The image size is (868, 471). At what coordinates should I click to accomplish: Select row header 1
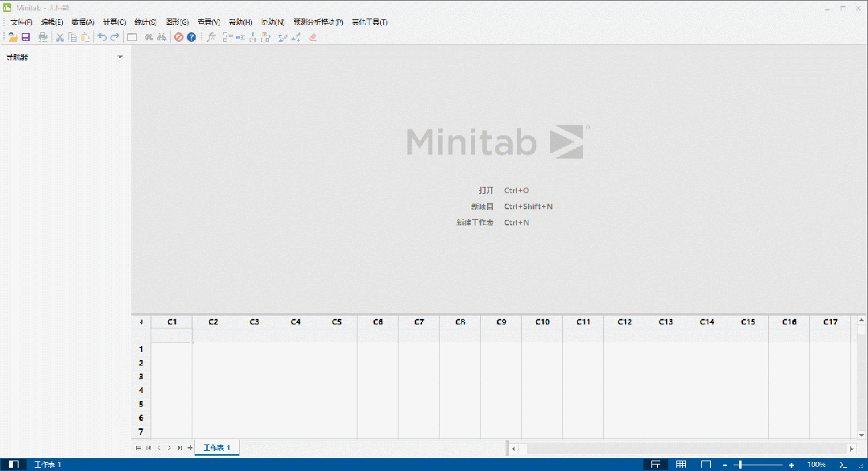click(141, 349)
